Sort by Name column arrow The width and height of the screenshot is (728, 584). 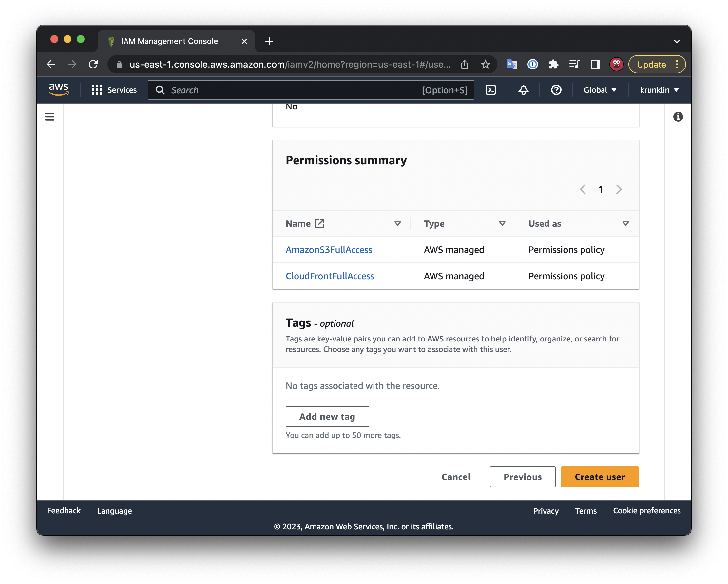tap(397, 224)
